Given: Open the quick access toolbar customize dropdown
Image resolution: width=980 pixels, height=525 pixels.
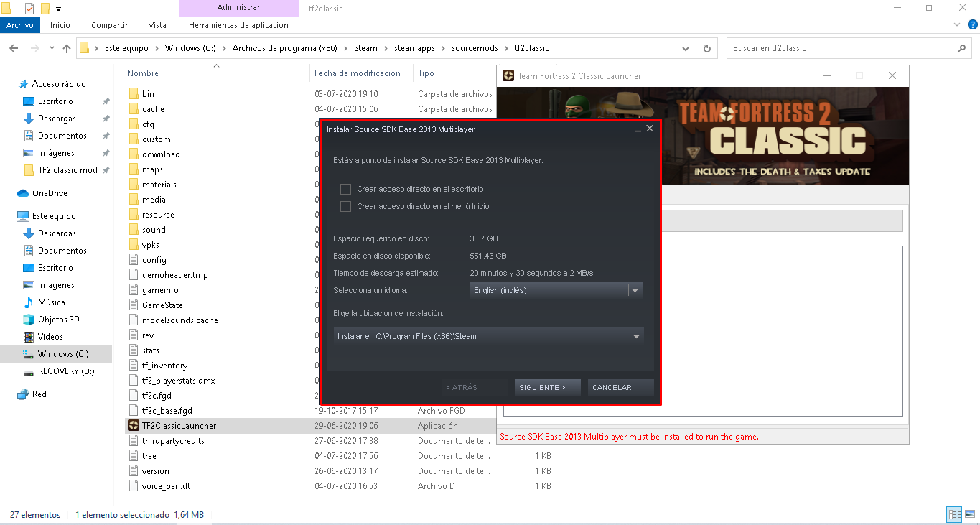Looking at the screenshot, I should [x=58, y=9].
